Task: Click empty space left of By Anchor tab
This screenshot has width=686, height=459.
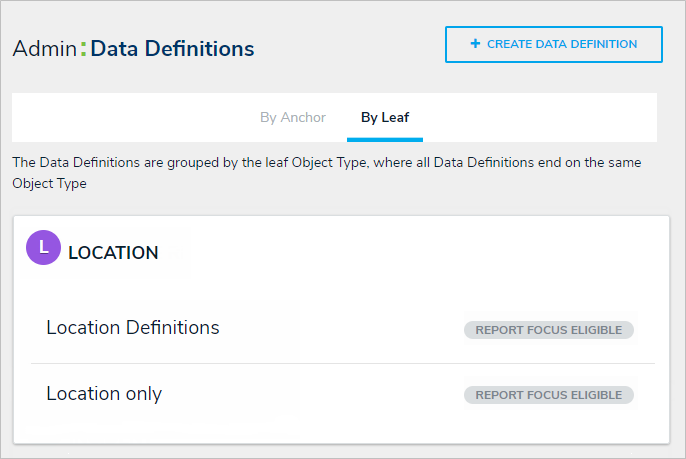Action: coord(130,118)
